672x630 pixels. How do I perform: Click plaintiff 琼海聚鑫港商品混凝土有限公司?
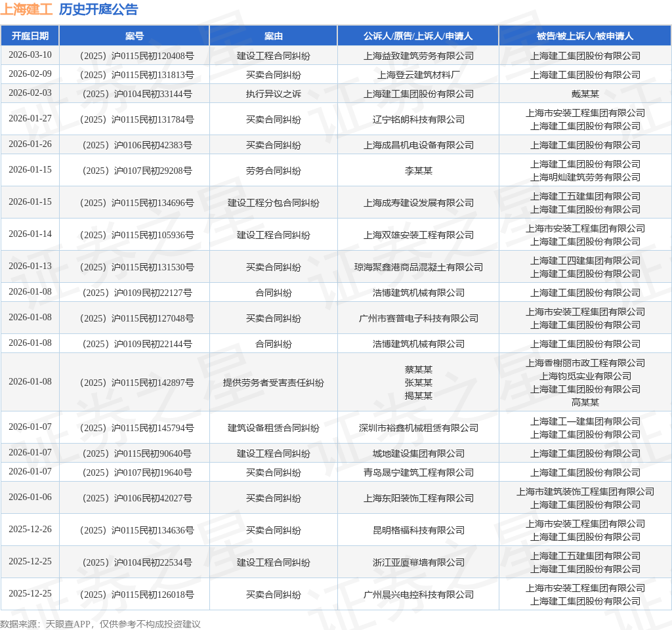tap(419, 267)
